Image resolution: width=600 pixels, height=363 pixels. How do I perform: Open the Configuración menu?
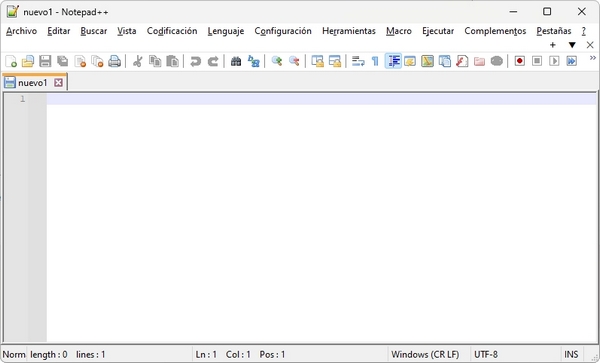(x=283, y=31)
